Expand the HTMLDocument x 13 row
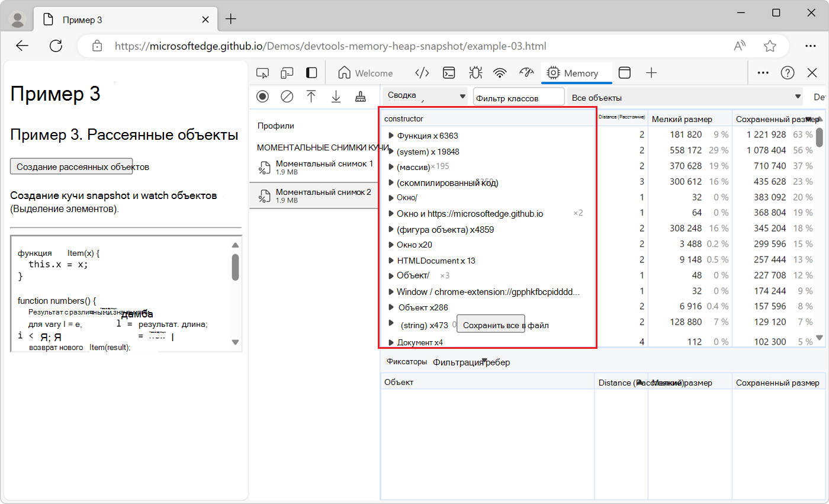Screen dimensions: 829x504 pos(391,260)
